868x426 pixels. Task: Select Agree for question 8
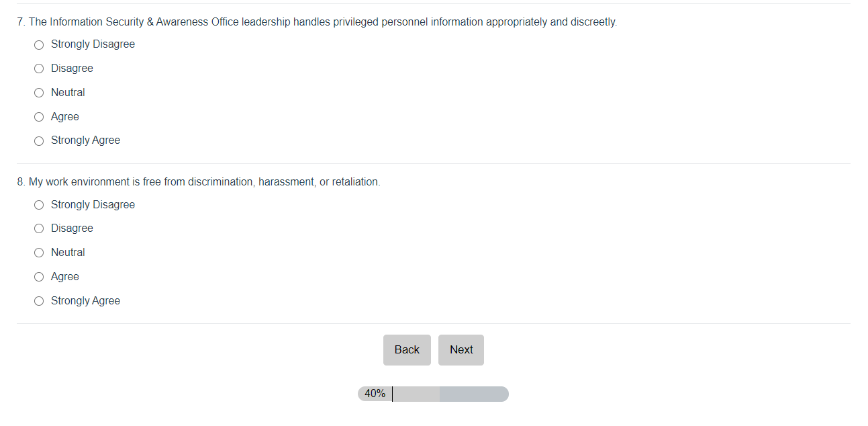[39, 277]
